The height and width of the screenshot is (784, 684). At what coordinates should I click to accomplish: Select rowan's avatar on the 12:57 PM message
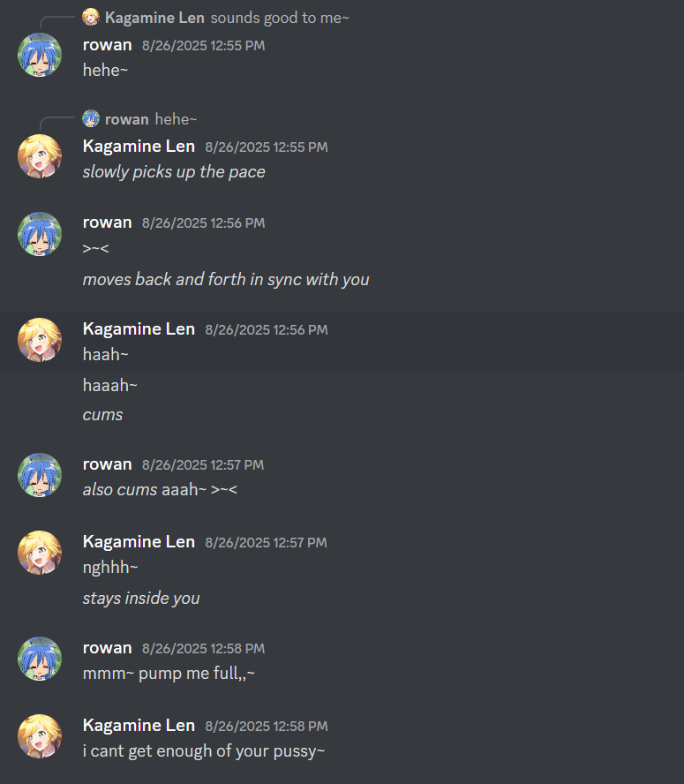[40, 475]
